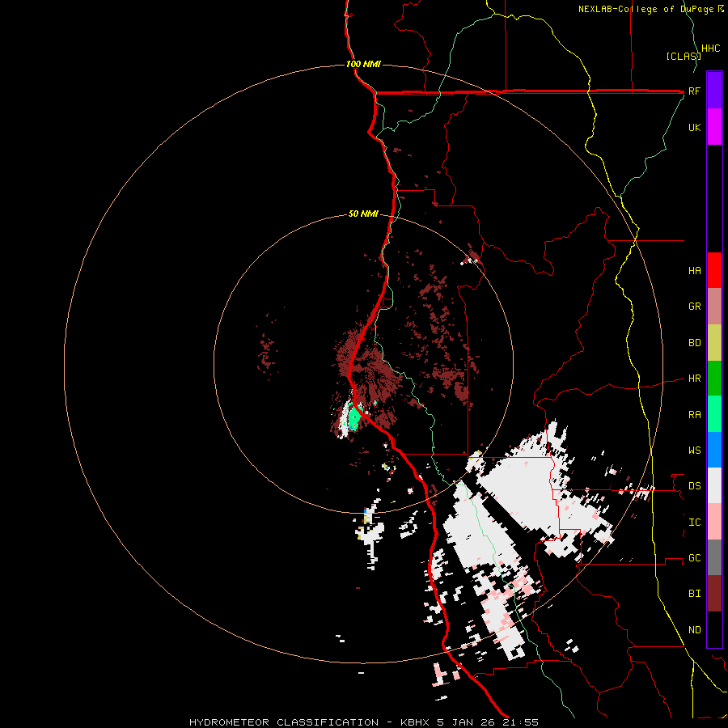Select the GR legend color block
The image size is (728, 728).
pos(714,307)
